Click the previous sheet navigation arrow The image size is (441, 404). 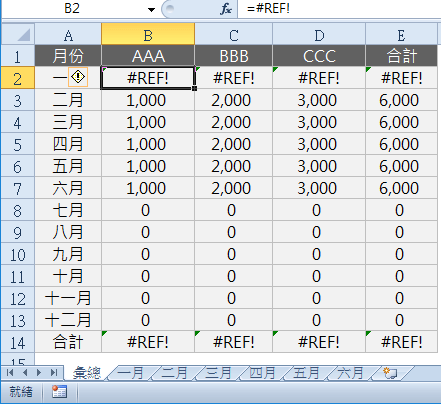pos(25,373)
